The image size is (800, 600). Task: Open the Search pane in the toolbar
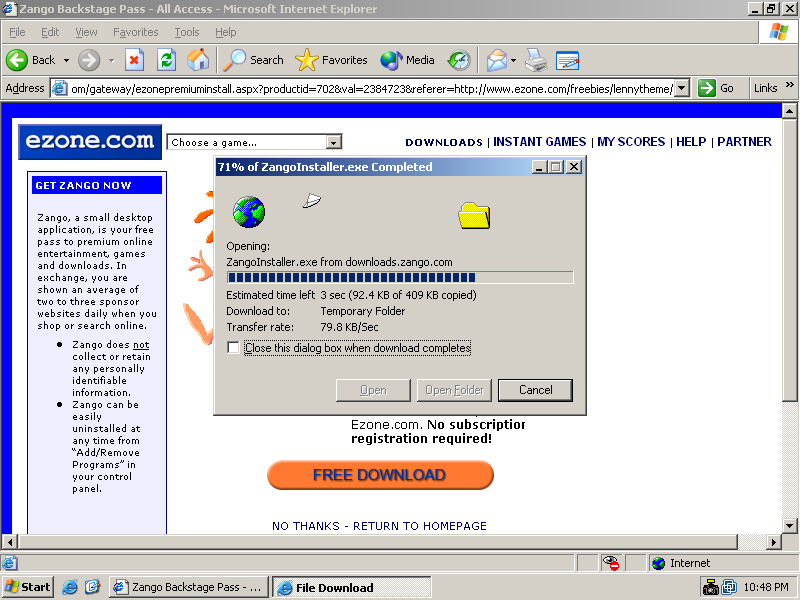pos(254,60)
